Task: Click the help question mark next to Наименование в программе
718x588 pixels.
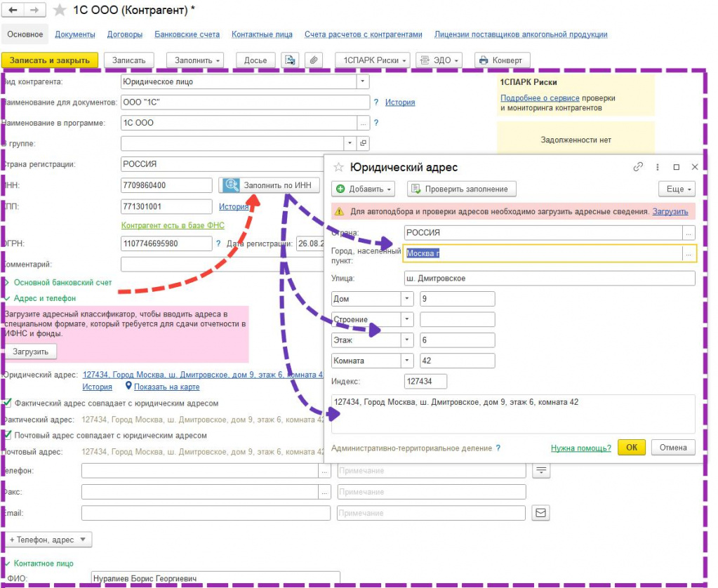Action: tap(376, 123)
